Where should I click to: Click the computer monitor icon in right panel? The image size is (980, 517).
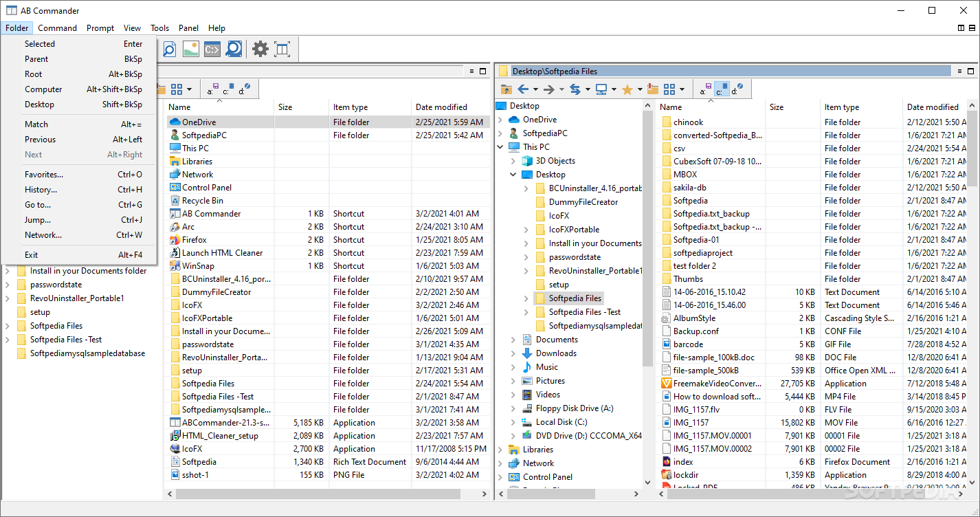[601, 89]
